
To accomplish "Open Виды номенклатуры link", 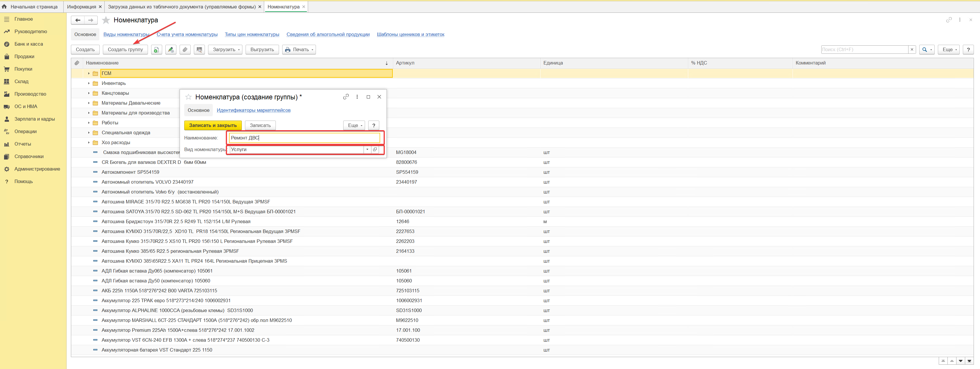I will (126, 35).
